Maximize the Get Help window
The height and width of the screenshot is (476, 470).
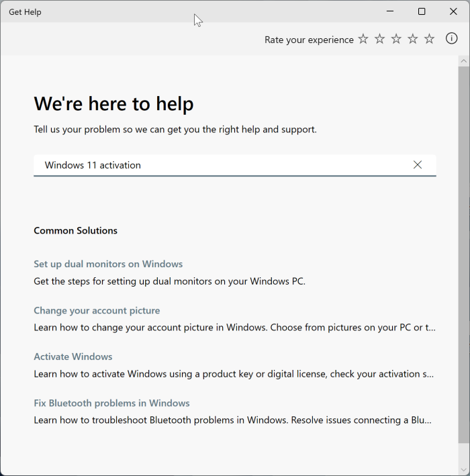pyautogui.click(x=422, y=11)
